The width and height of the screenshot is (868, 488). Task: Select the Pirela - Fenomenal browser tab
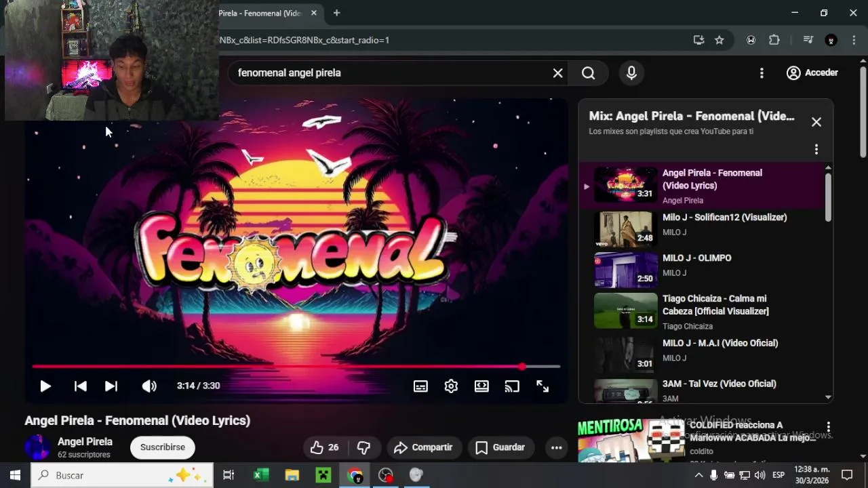(259, 13)
